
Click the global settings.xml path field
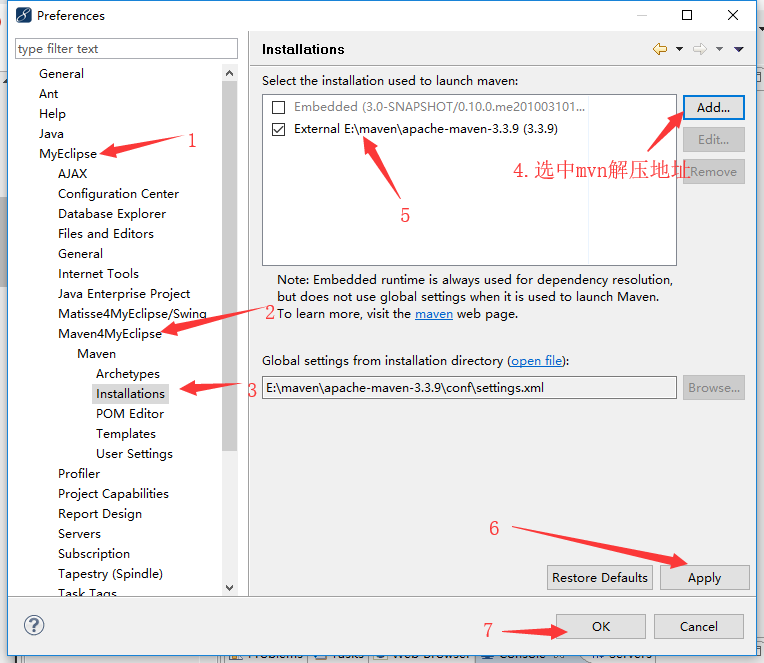tap(469, 388)
